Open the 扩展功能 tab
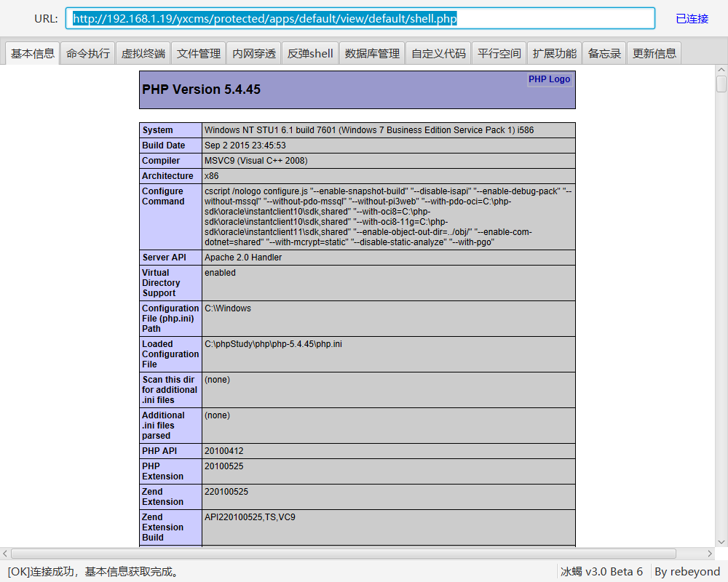Screen dimensions: 728x582 554,53
